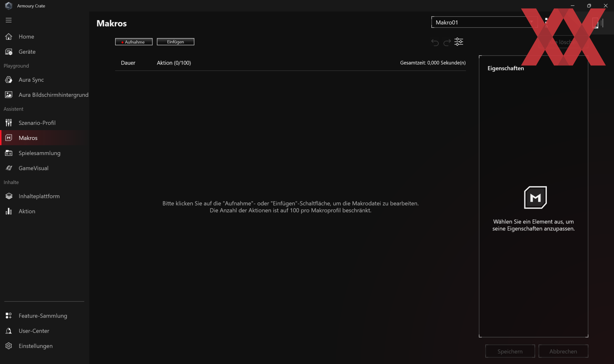Select Aura Sync in the sidebar
The image size is (614, 364).
pyautogui.click(x=44, y=80)
